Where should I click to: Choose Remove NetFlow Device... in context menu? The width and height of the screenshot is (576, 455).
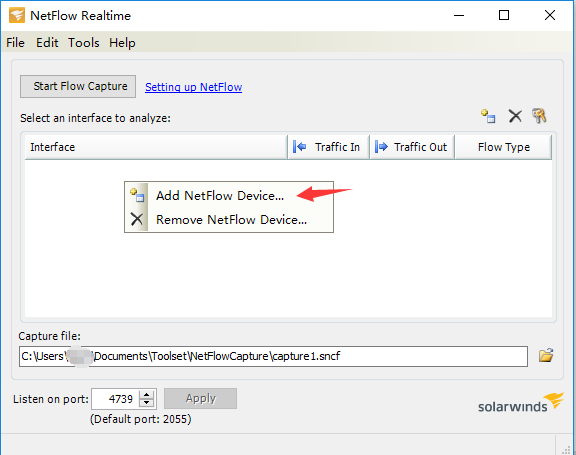[x=229, y=220]
